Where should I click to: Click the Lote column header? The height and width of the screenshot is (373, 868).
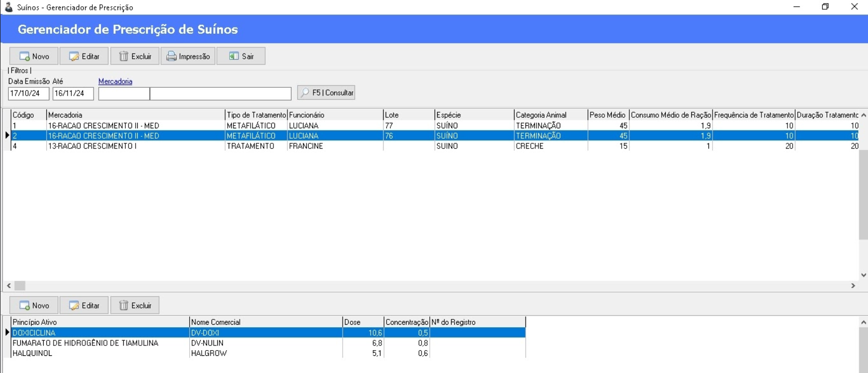[x=409, y=115]
